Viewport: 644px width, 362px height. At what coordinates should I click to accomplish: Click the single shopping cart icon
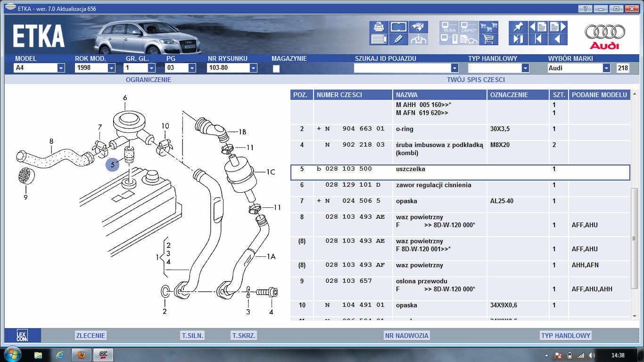488,40
